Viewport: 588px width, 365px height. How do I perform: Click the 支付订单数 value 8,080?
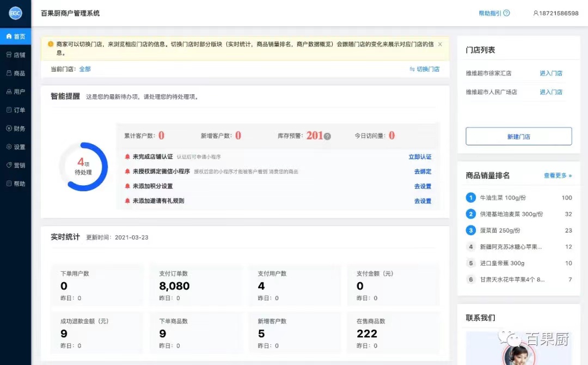[174, 286]
